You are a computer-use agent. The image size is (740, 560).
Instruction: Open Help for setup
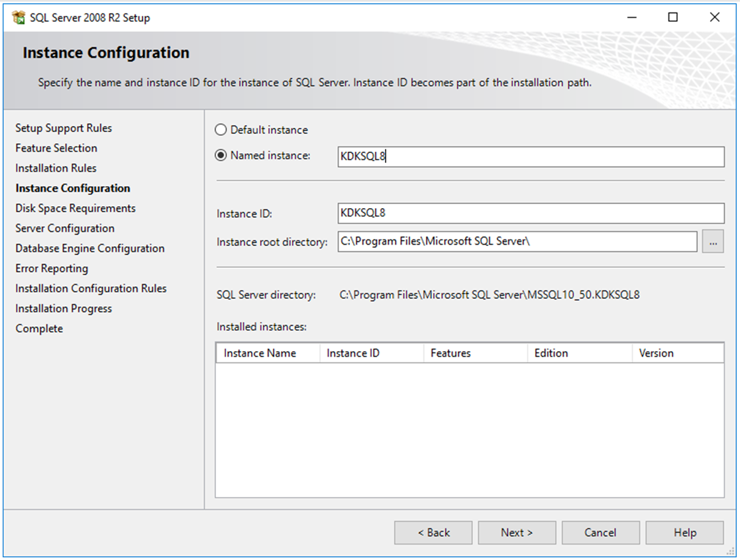click(685, 533)
